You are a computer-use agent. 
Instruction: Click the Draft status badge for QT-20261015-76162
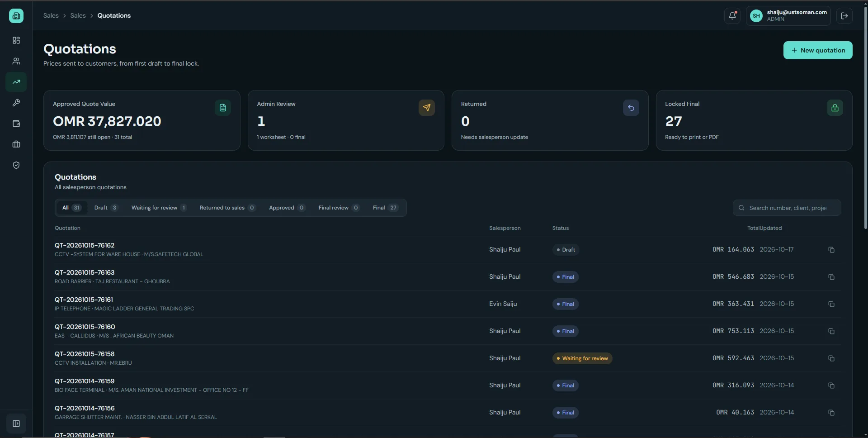pyautogui.click(x=566, y=250)
